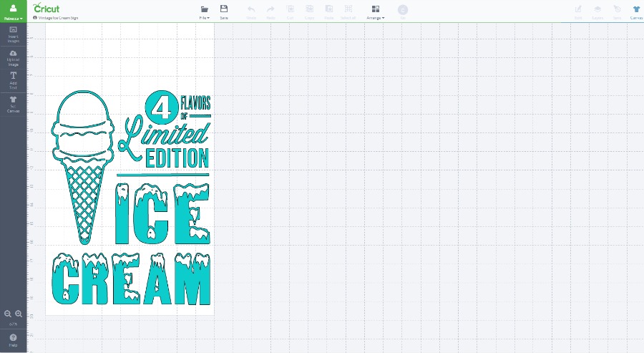644x353 pixels.
Task: Undo the last action
Action: tap(251, 12)
